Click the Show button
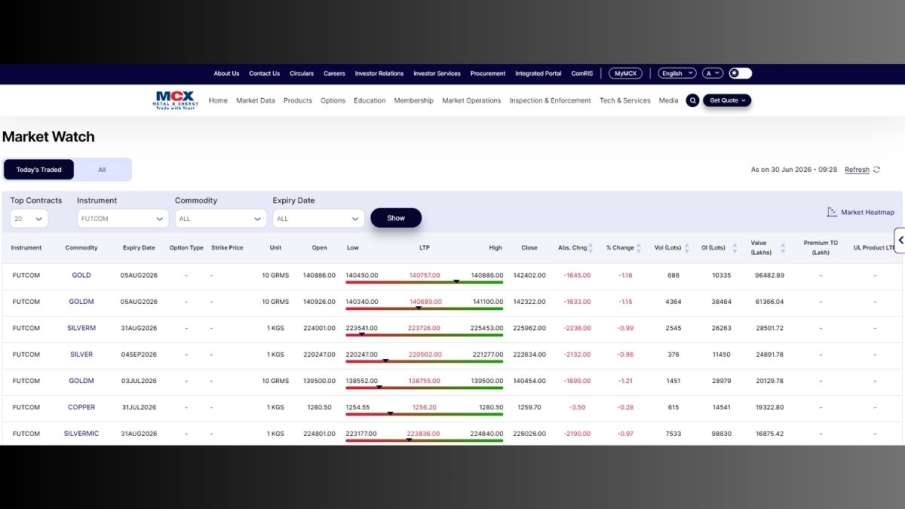Viewport: 905px width, 509px height. click(396, 218)
